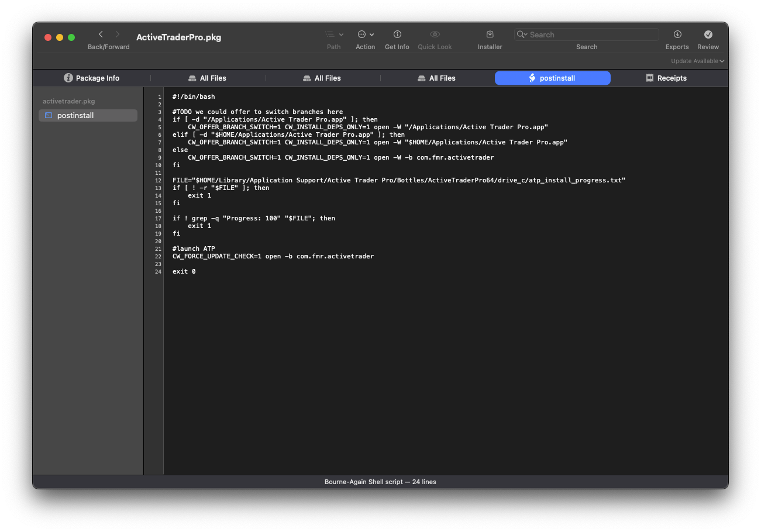Select the postinstall tab

click(x=553, y=78)
